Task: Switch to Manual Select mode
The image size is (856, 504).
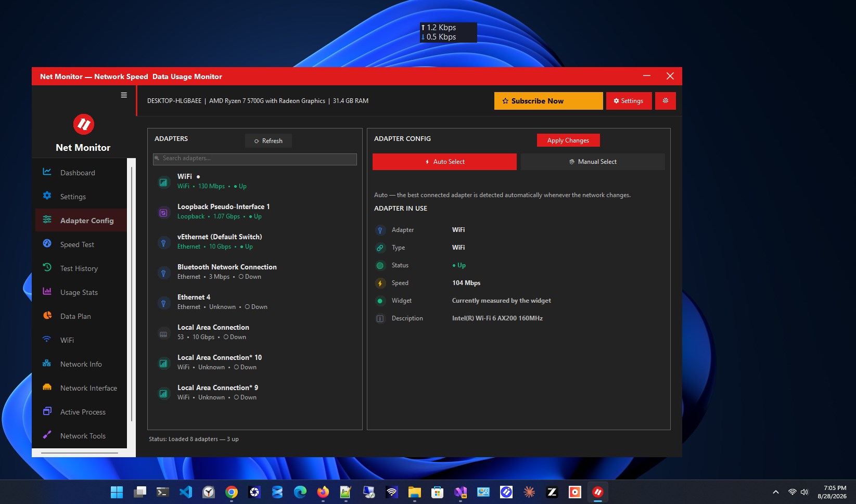Action: [x=593, y=162]
